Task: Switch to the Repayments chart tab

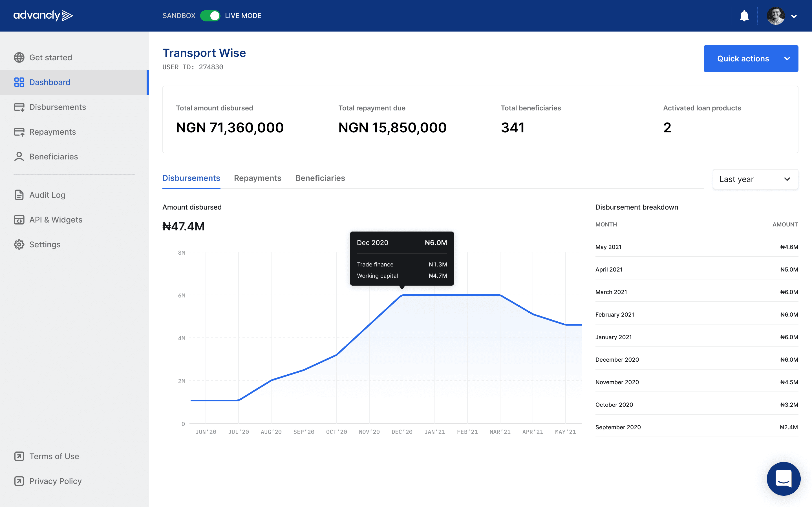Action: click(x=257, y=178)
